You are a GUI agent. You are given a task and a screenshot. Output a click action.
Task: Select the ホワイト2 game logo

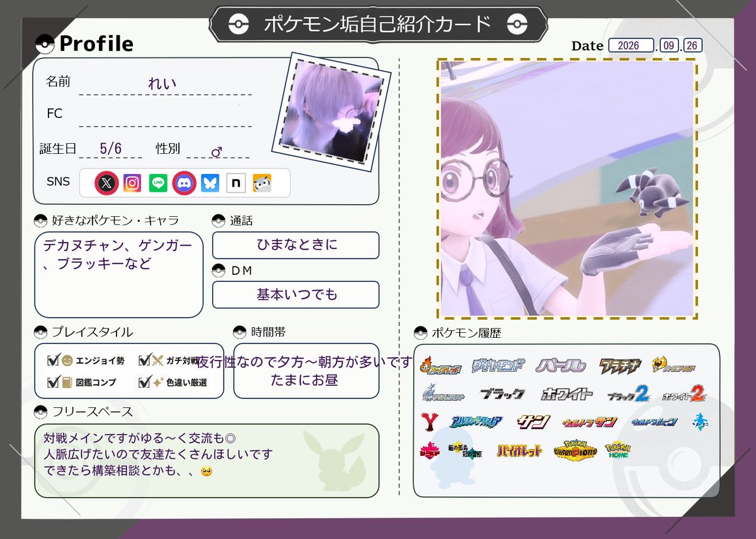coord(684,394)
